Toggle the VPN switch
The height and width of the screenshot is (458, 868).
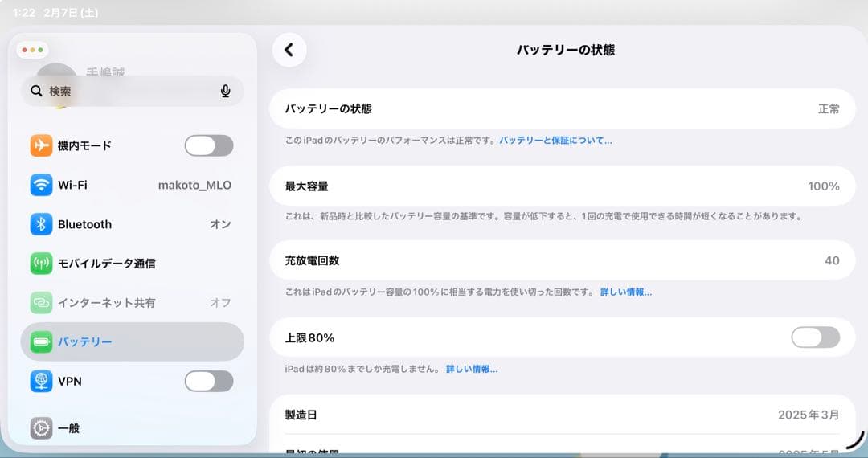[209, 381]
